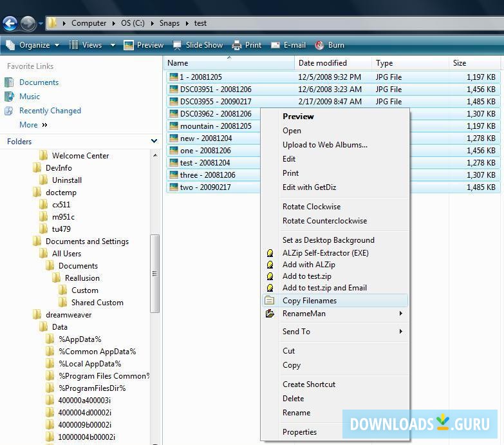Choose Properties in the context menu
Image resolution: width=504 pixels, height=445 pixels.
299,432
